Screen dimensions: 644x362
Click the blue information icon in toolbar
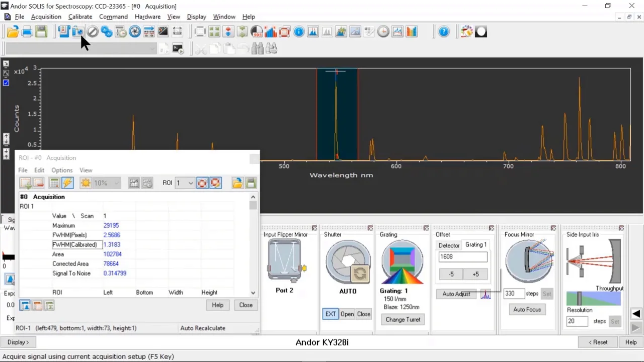tap(299, 32)
